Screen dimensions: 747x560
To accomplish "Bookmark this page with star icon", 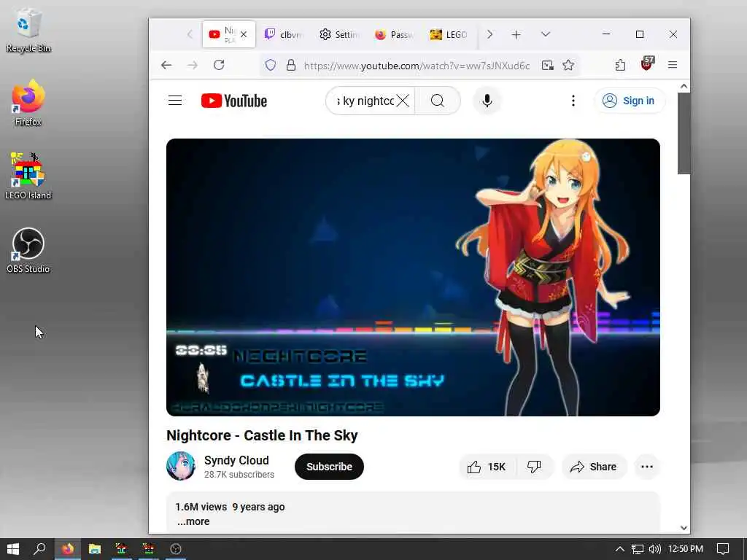I will click(568, 65).
